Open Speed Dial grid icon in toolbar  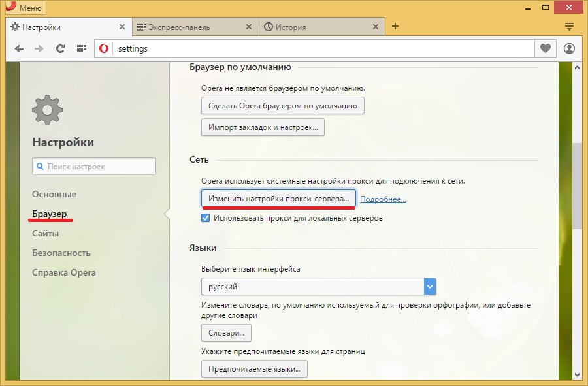[x=82, y=49]
